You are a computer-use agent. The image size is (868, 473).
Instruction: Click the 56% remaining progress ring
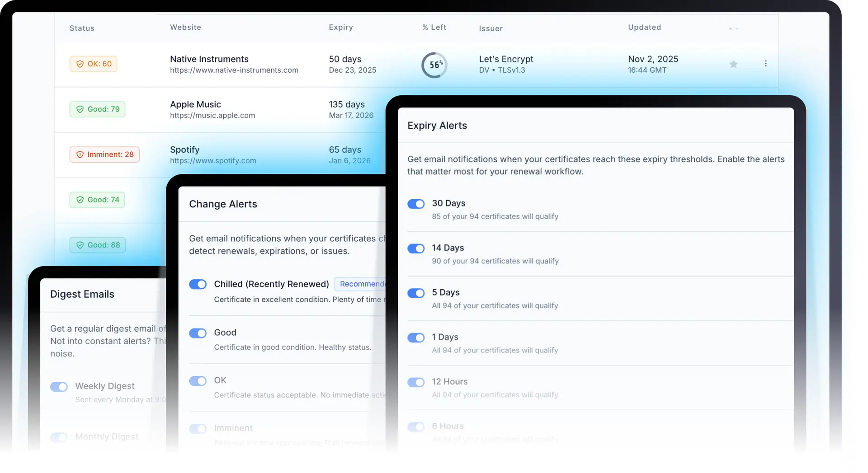coord(434,65)
